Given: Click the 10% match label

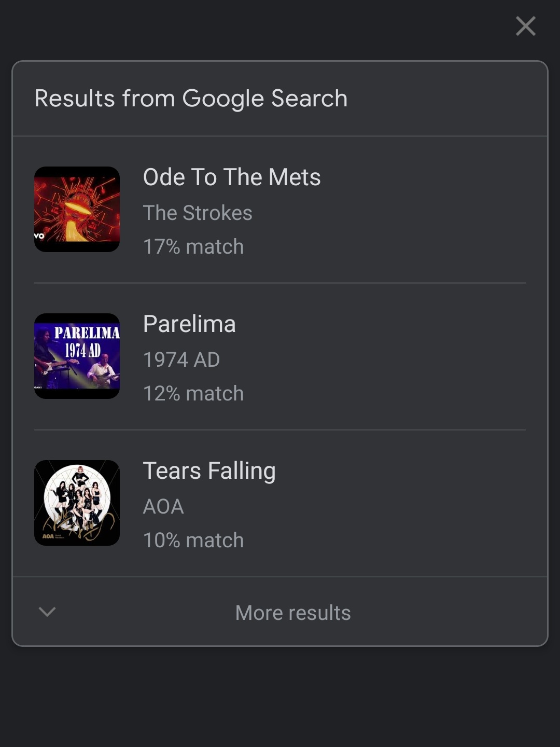Looking at the screenshot, I should [193, 541].
